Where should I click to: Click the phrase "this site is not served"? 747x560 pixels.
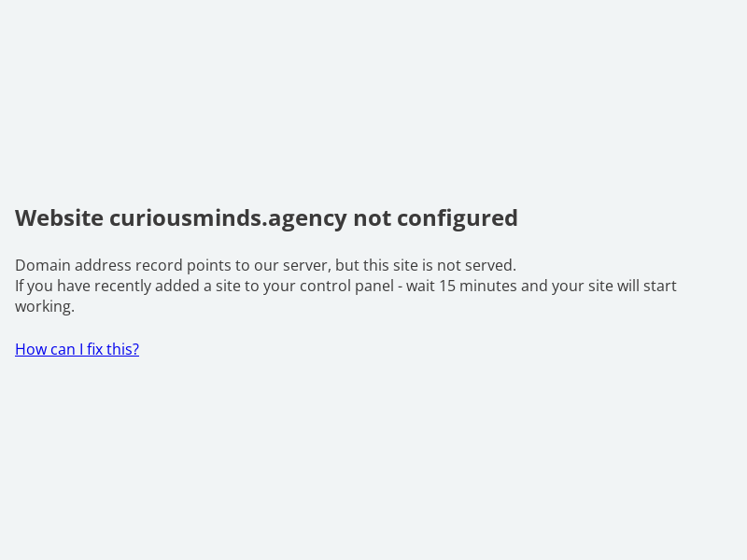[x=439, y=265]
